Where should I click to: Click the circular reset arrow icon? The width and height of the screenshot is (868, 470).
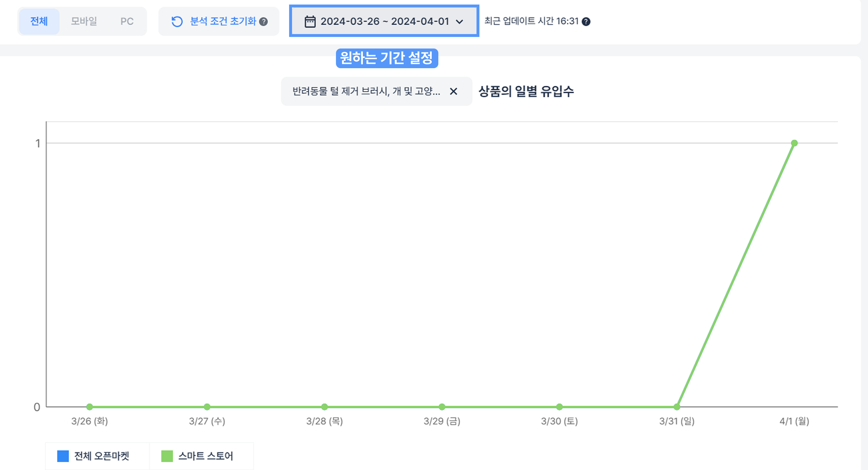(177, 21)
